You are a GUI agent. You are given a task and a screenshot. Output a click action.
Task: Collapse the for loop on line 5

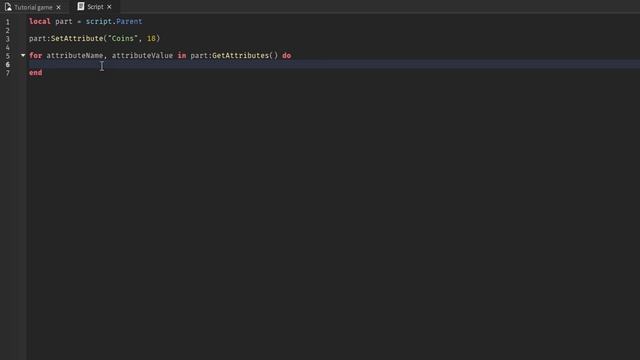[23, 55]
